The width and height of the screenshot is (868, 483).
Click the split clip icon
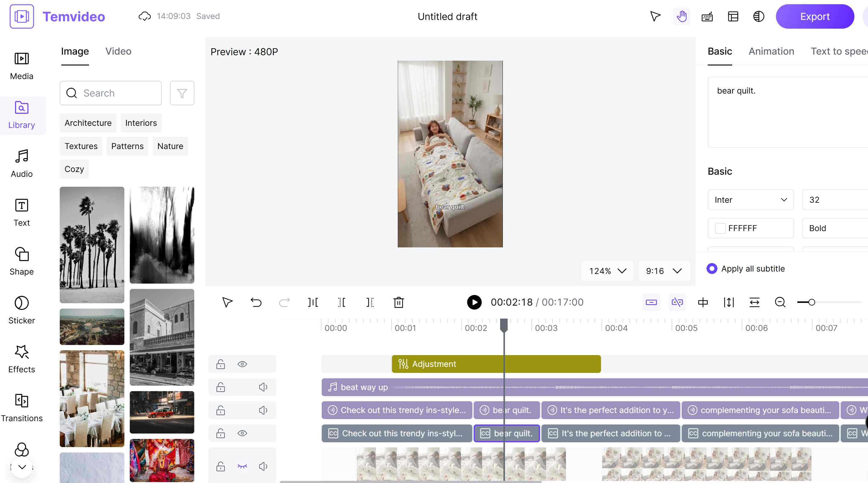(x=313, y=302)
